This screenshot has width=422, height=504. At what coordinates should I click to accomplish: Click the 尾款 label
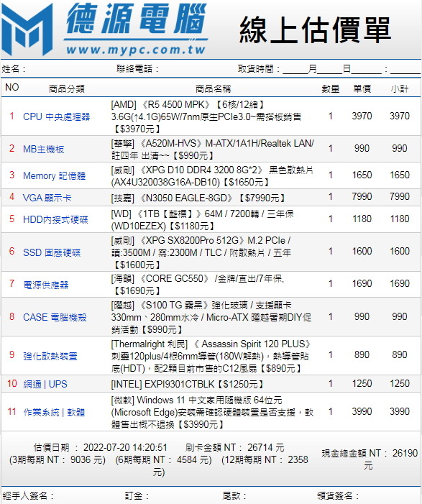234,495
